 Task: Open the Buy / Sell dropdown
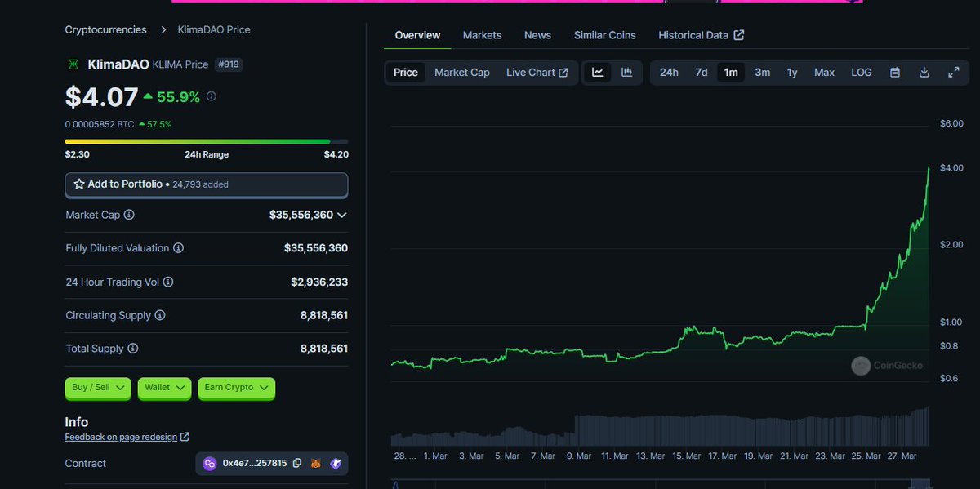coord(98,387)
